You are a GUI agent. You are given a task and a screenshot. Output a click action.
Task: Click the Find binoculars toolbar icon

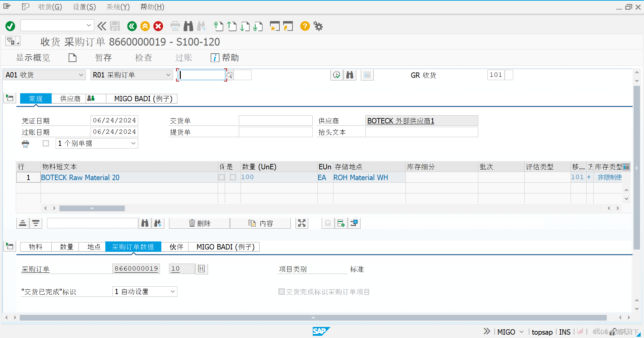tap(189, 26)
